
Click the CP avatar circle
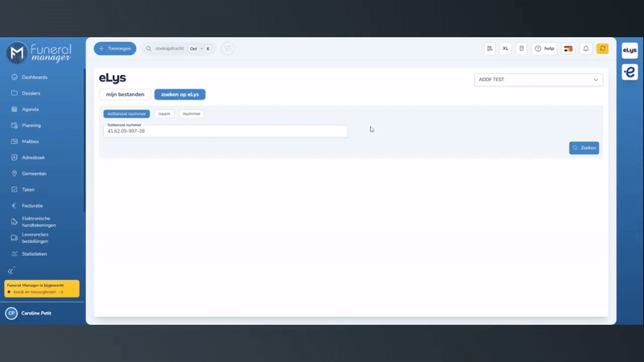coord(11,313)
